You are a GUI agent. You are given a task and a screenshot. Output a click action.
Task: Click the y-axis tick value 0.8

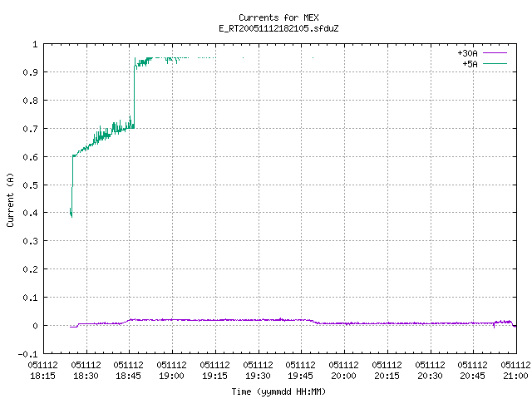coord(30,101)
